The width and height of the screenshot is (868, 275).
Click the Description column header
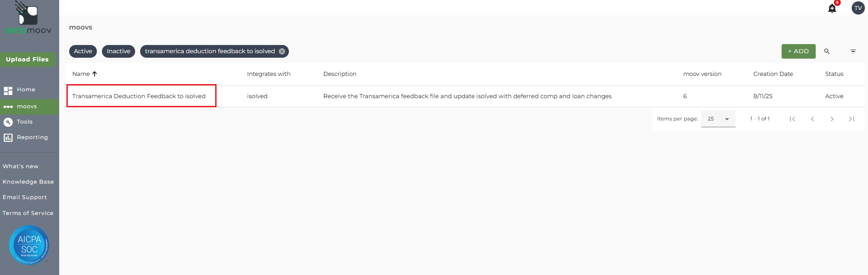click(x=340, y=74)
